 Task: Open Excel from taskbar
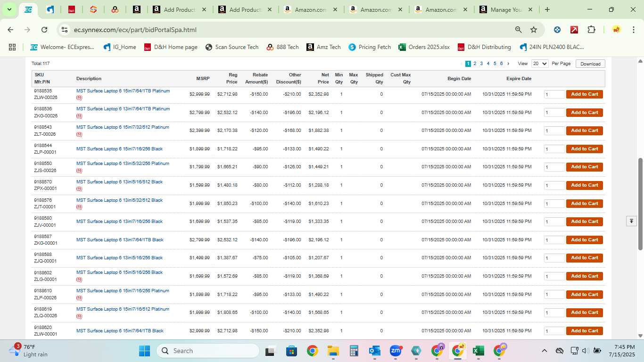pos(479,351)
